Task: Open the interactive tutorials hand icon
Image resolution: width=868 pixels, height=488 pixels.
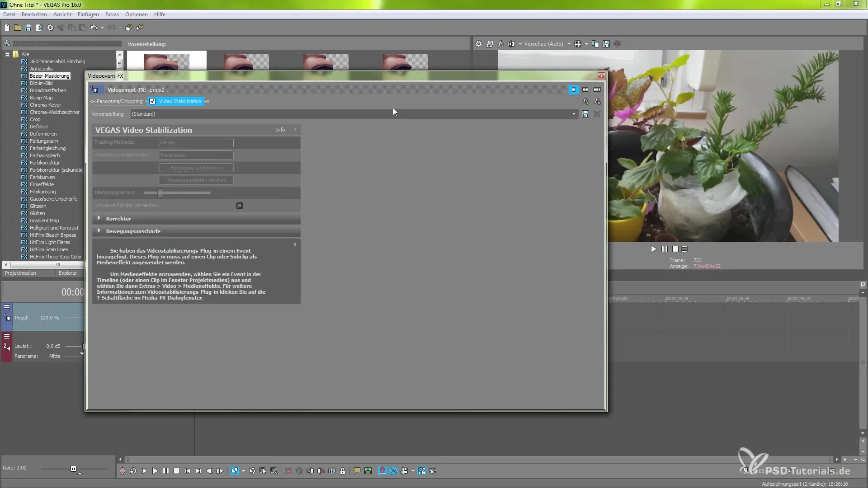Action: (129, 28)
